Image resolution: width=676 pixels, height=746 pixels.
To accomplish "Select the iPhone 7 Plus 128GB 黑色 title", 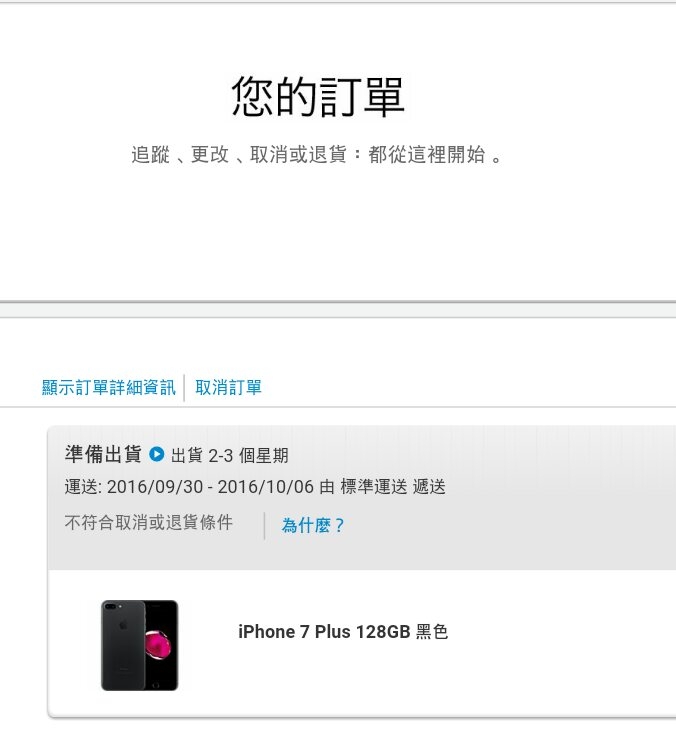I will pyautogui.click(x=343, y=632).
